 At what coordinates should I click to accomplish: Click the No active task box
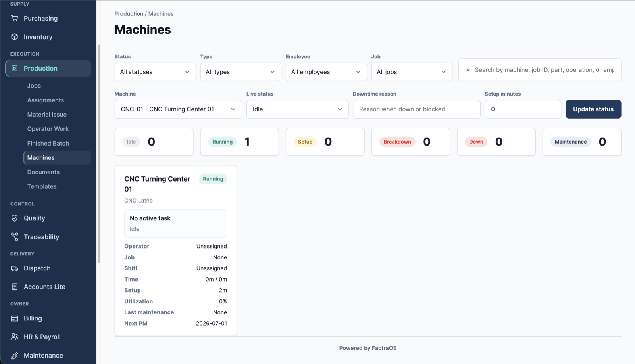175,223
